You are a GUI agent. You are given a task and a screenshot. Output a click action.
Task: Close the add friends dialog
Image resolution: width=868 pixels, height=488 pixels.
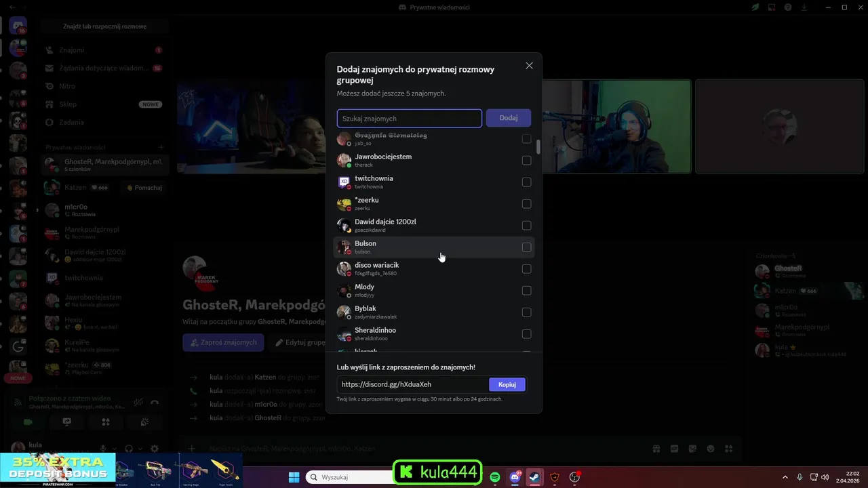point(529,66)
